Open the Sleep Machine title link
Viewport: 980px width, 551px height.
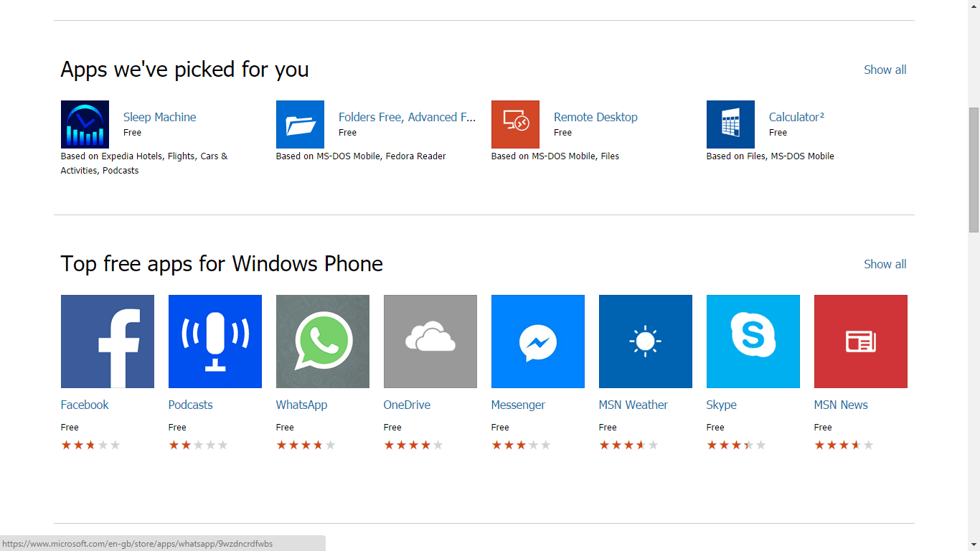(159, 117)
